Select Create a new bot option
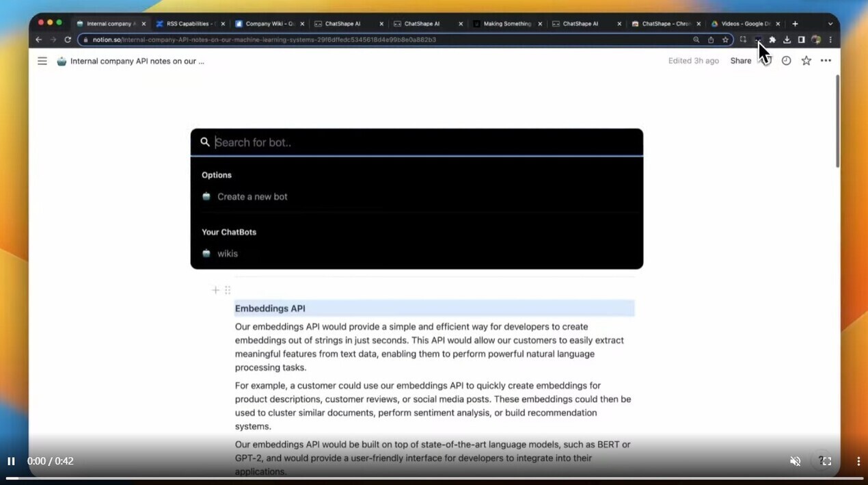This screenshot has height=485, width=868. coord(252,196)
